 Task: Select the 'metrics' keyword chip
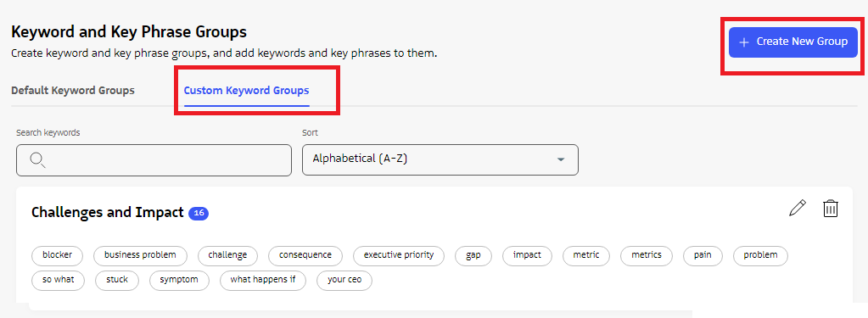(x=647, y=255)
